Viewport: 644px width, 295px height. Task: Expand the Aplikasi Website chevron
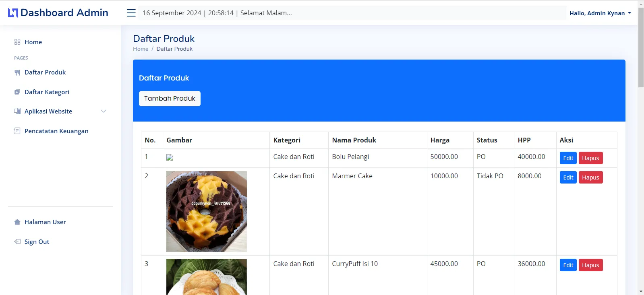coord(104,111)
